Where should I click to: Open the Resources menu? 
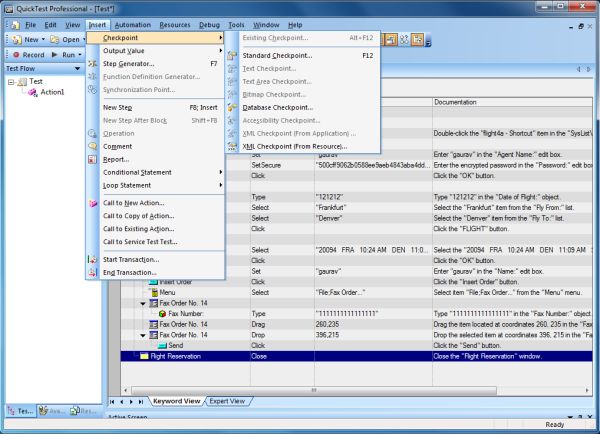click(175, 25)
